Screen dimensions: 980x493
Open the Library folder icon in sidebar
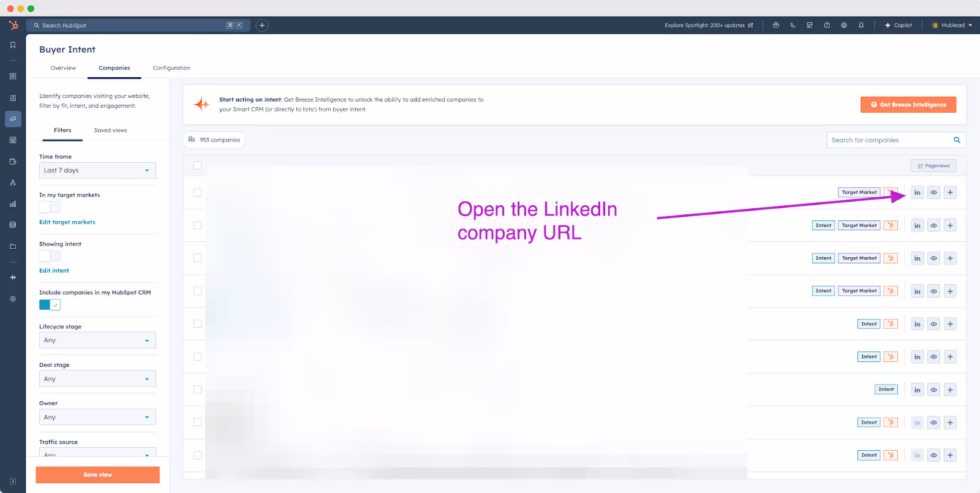point(13,246)
